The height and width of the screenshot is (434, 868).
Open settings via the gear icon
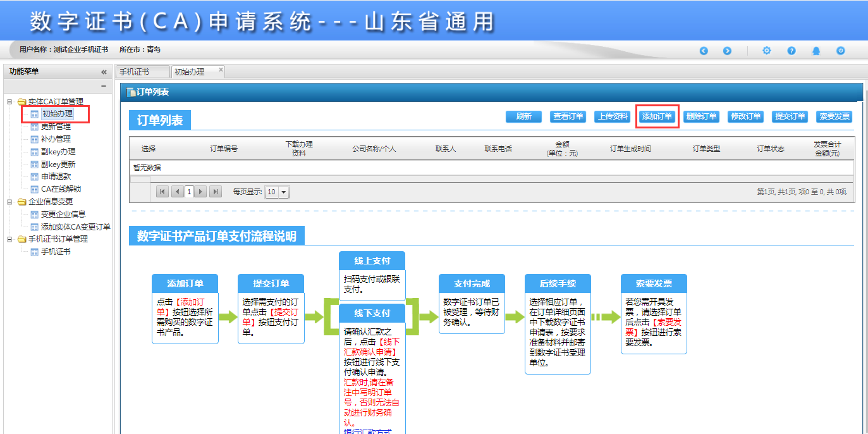767,51
